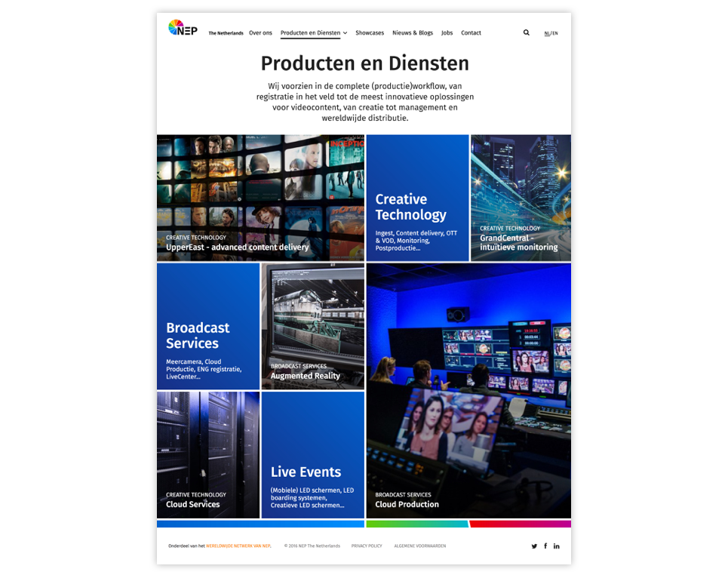Open the Augmented Reality tile
Screen dimensions: 728x578
click(x=313, y=327)
